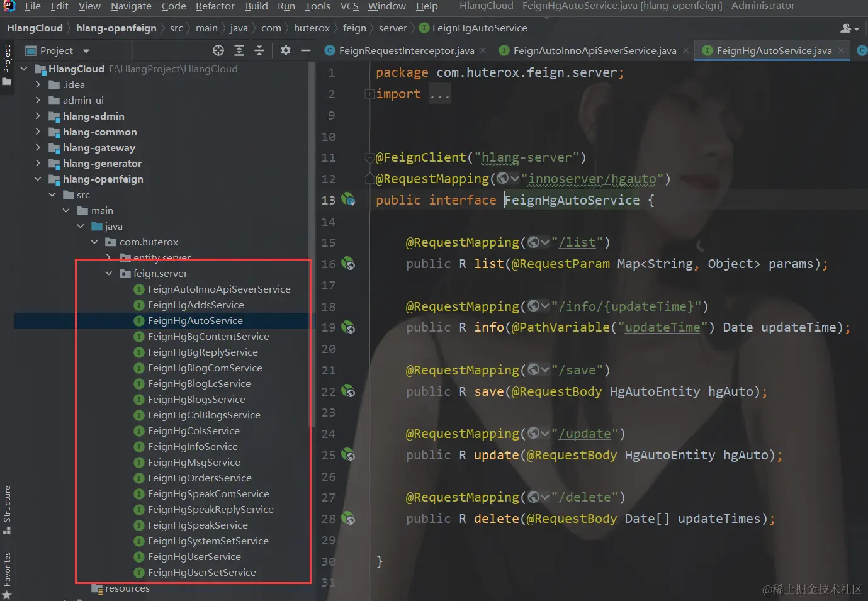Expand the hlang-generator module

pos(38,163)
